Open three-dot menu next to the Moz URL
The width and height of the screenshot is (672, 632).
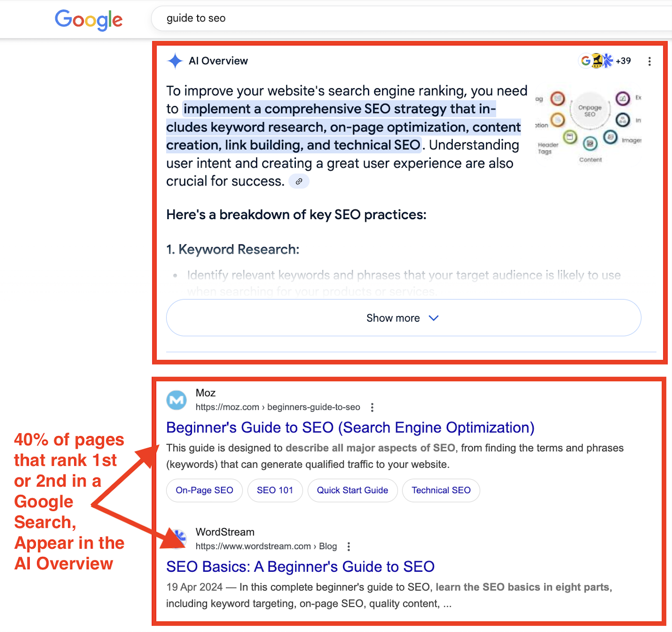click(x=372, y=407)
